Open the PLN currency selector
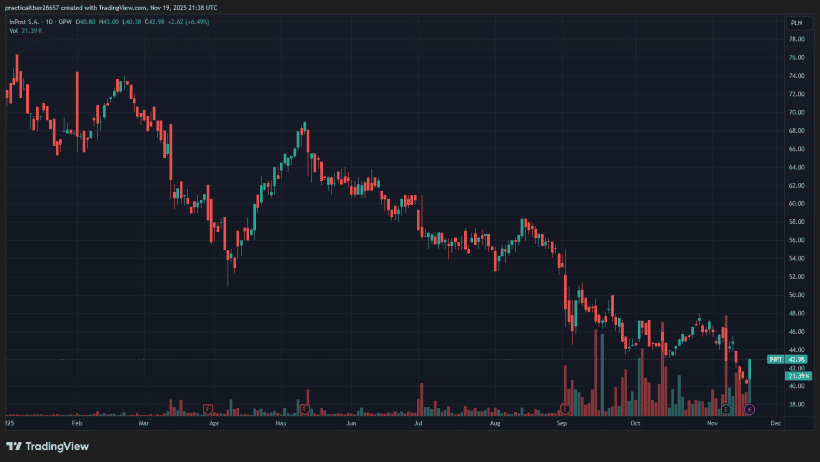This screenshot has height=462, width=820. tap(796, 21)
